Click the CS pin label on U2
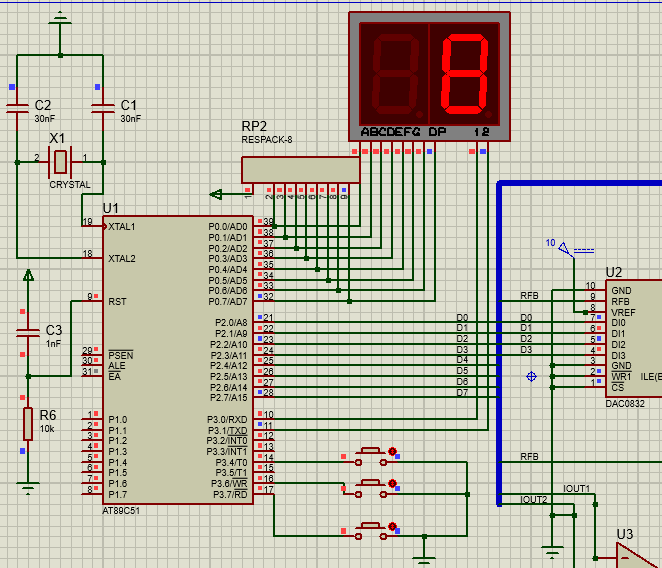Screen dimensions: 662x568 [617, 387]
